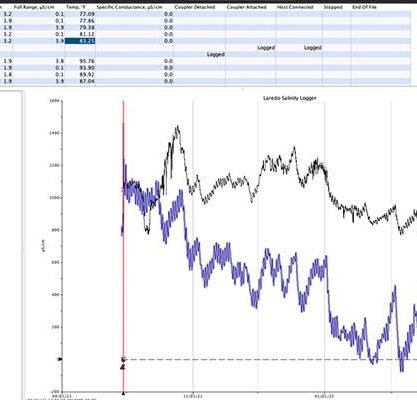Click the Coupler Detached column header
417x400 pixels.
click(195, 7)
